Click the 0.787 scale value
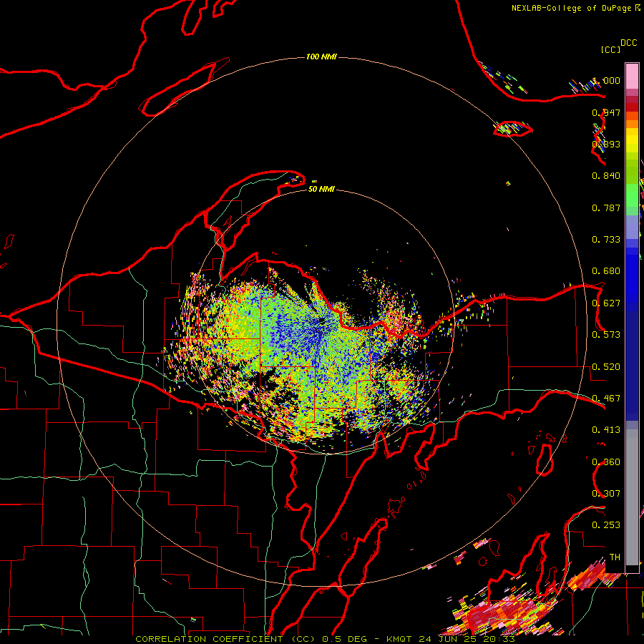644x644 pixels. (x=606, y=208)
